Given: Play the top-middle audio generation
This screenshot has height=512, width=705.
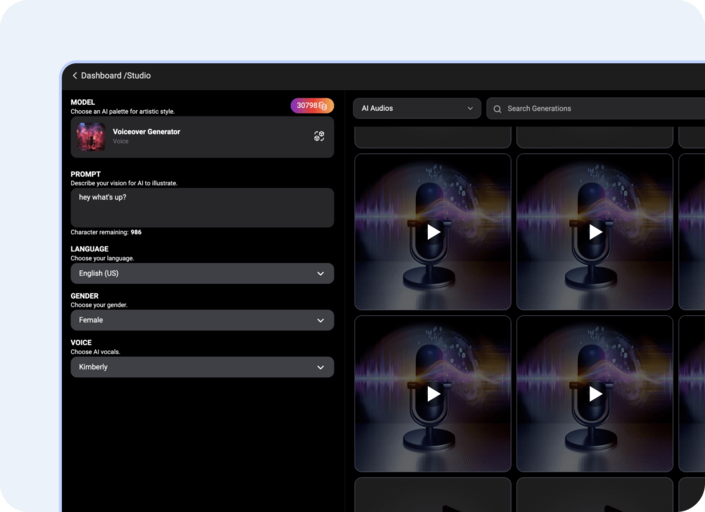Looking at the screenshot, I should [595, 232].
